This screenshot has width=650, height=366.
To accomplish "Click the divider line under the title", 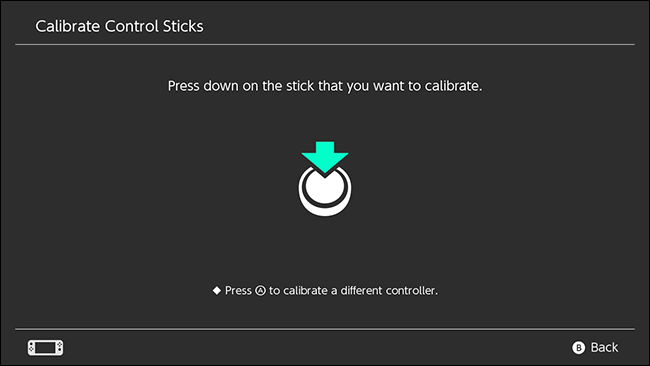I will tap(325, 44).
